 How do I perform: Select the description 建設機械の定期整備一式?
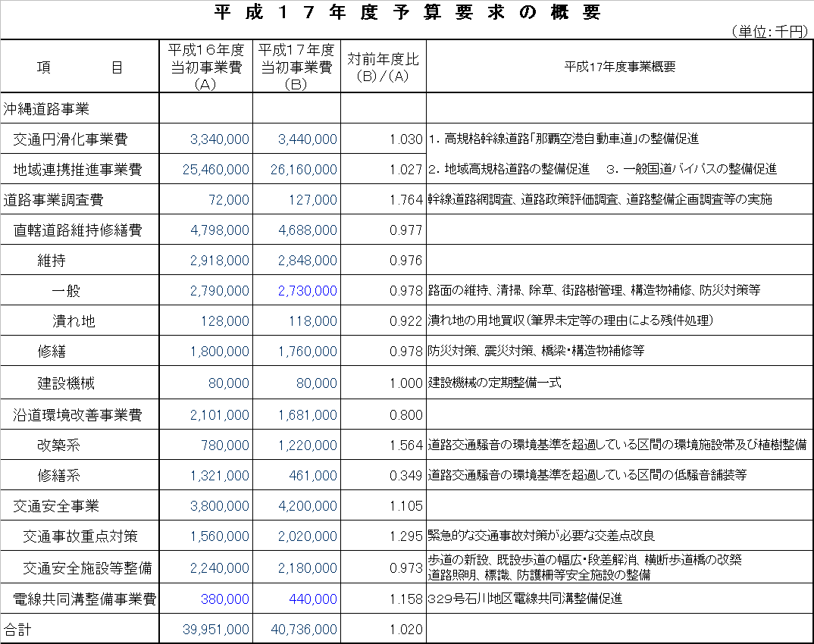(495, 383)
